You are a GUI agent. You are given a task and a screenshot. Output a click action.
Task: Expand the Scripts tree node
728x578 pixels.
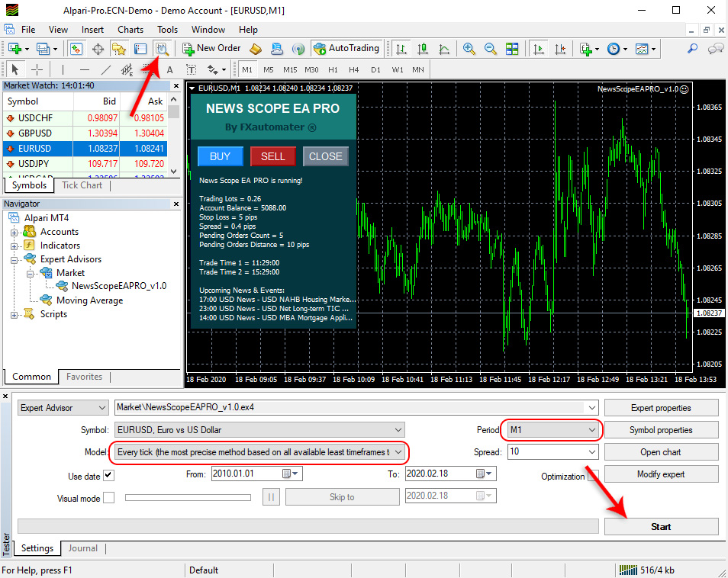pos(14,315)
